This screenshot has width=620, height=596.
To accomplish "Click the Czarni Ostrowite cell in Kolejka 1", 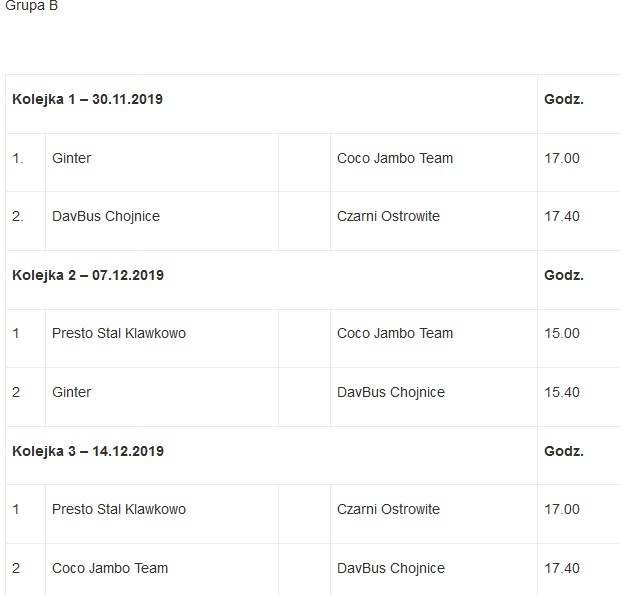I will coord(388,216).
